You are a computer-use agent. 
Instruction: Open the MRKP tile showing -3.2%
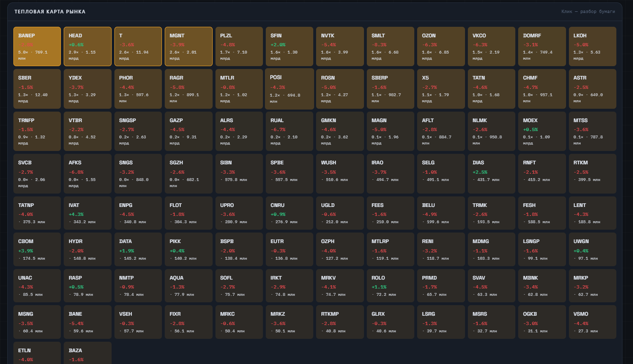point(592,286)
